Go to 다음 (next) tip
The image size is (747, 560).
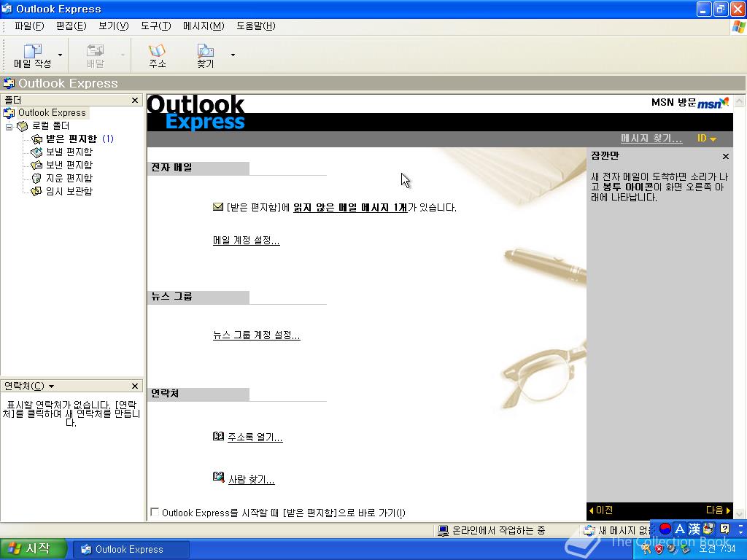point(718,510)
